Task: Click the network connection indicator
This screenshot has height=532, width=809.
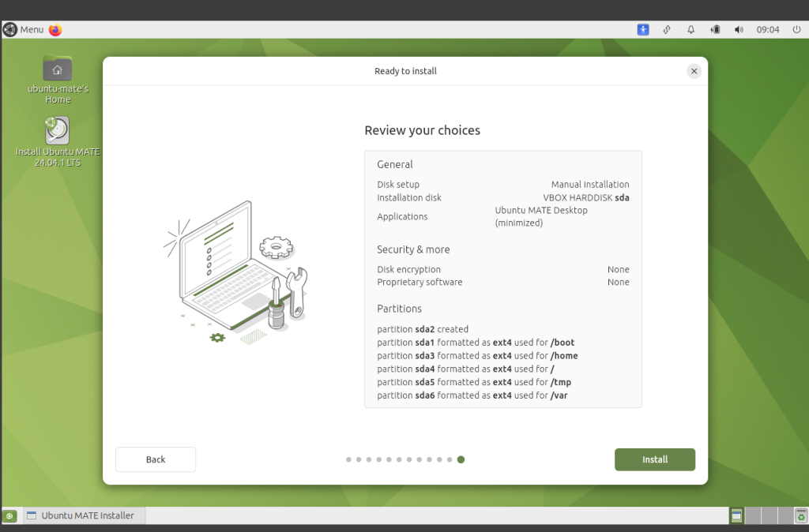Action: pos(667,30)
